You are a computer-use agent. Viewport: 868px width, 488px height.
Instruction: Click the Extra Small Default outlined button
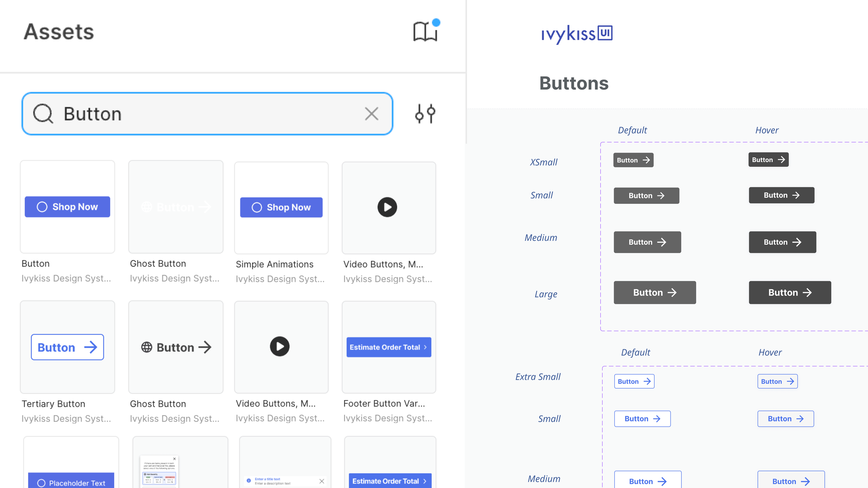pos(634,381)
